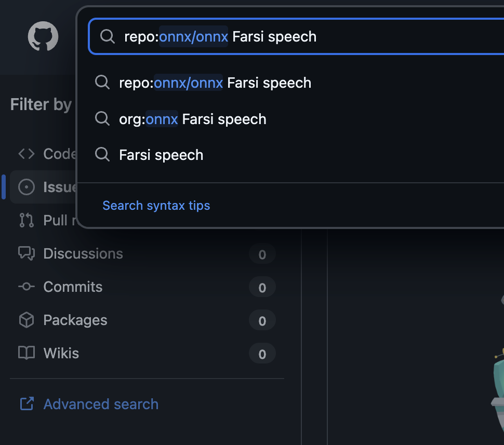This screenshot has width=504, height=445.
Task: Focus the search field containing repo:onnx/onnx
Action: 364,36
